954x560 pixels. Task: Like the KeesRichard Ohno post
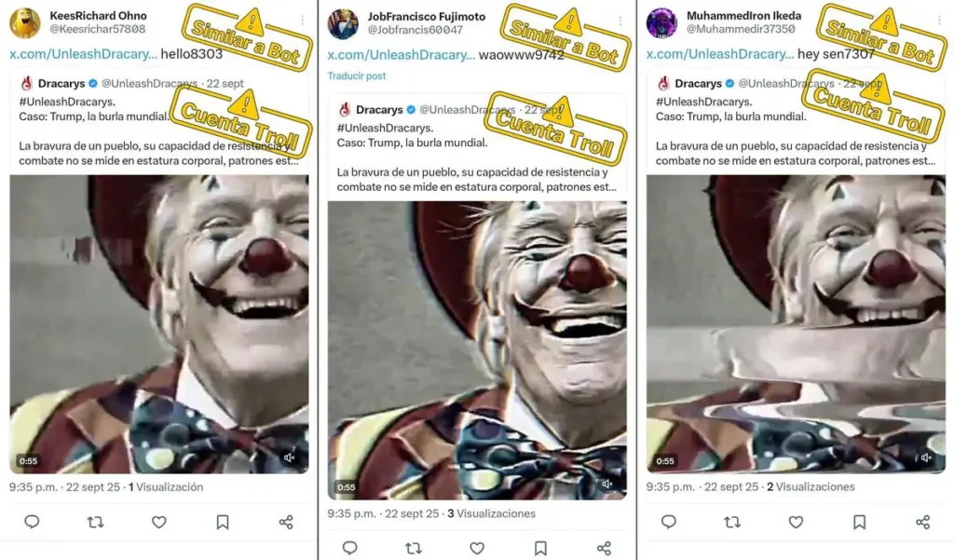pyautogui.click(x=159, y=522)
